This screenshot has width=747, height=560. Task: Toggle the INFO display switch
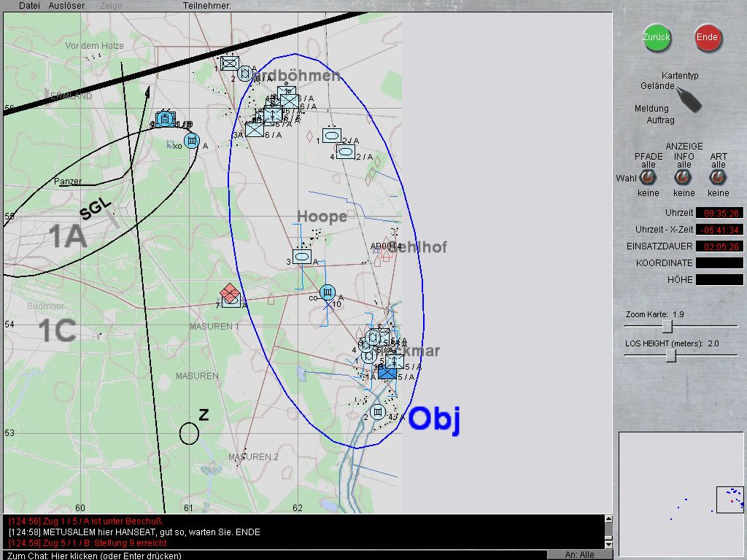[683, 177]
